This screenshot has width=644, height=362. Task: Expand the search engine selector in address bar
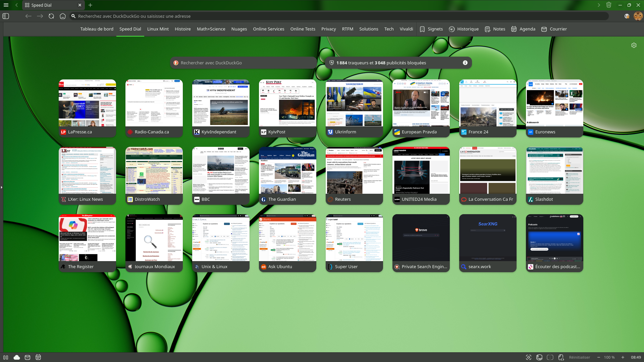73,16
